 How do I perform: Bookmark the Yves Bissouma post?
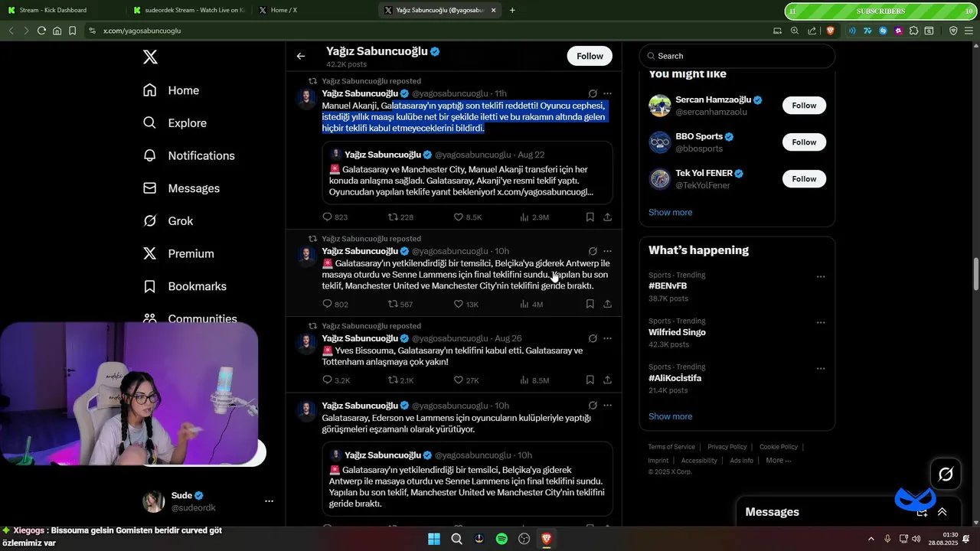point(590,380)
